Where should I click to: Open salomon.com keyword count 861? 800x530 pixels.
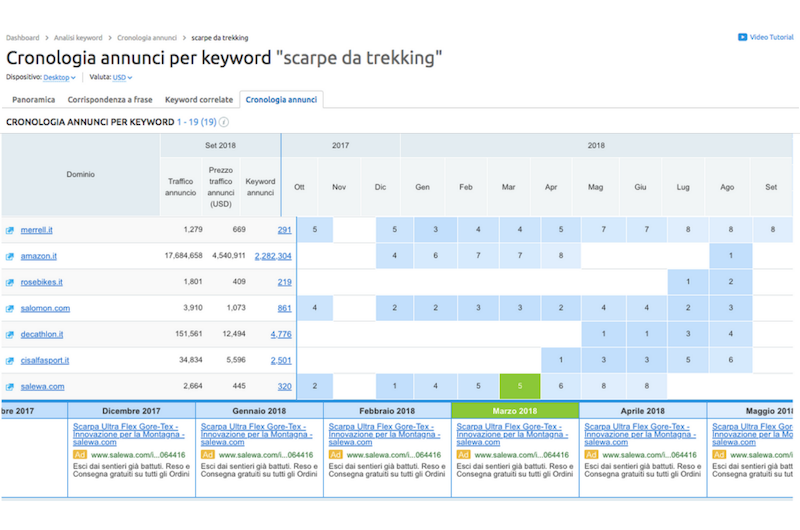pos(284,308)
